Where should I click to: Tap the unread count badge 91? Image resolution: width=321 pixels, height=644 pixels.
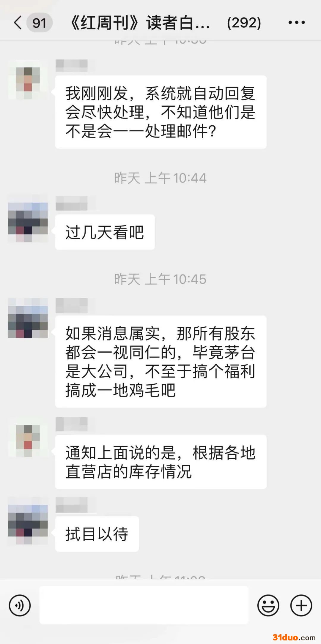point(39,23)
